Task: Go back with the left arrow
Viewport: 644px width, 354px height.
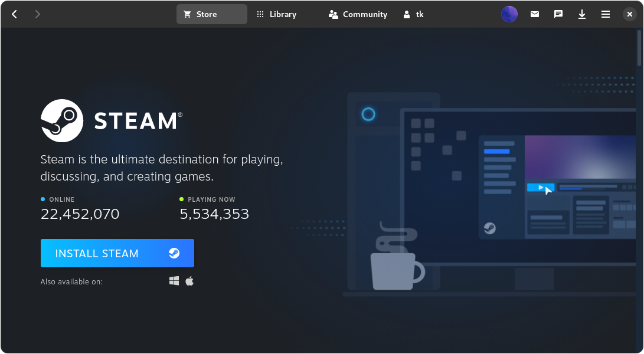Action: (x=14, y=14)
